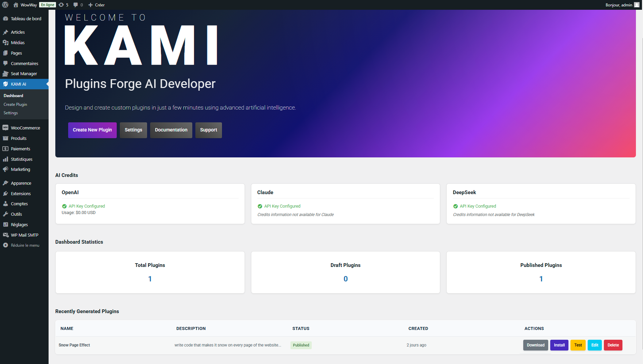Select the Apparence paintbrush icon
The height and width of the screenshot is (364, 643).
pyautogui.click(x=6, y=183)
